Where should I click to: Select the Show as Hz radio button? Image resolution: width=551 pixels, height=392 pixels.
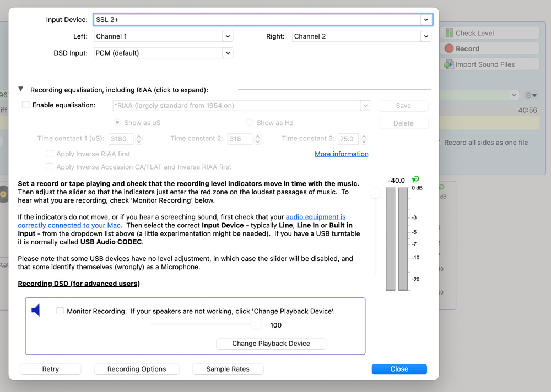click(x=250, y=123)
